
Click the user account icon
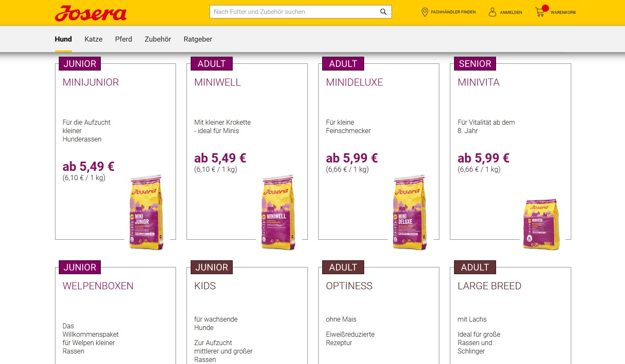point(492,12)
